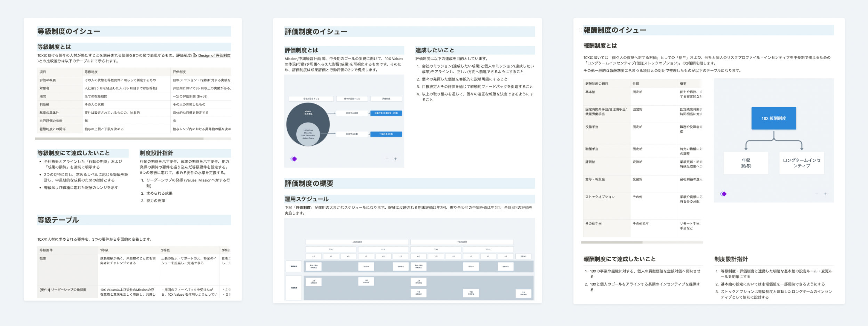Zoom out on the evaluation diagram embed

pyautogui.click(x=387, y=159)
